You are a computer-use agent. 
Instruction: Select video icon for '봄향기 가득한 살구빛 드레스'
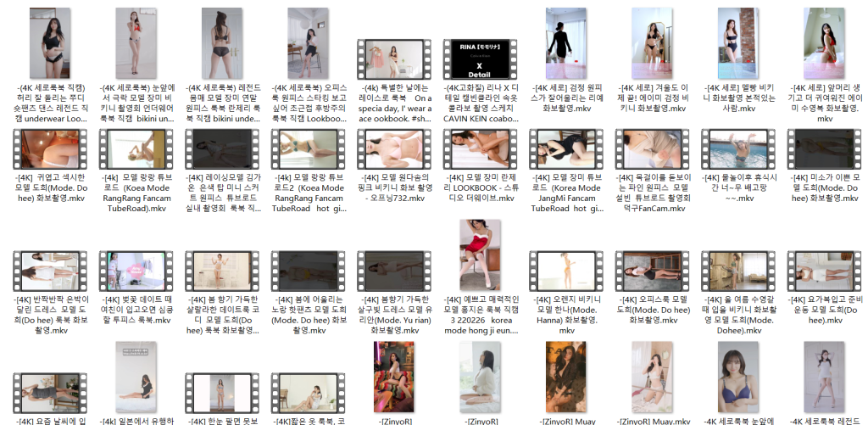point(394,271)
